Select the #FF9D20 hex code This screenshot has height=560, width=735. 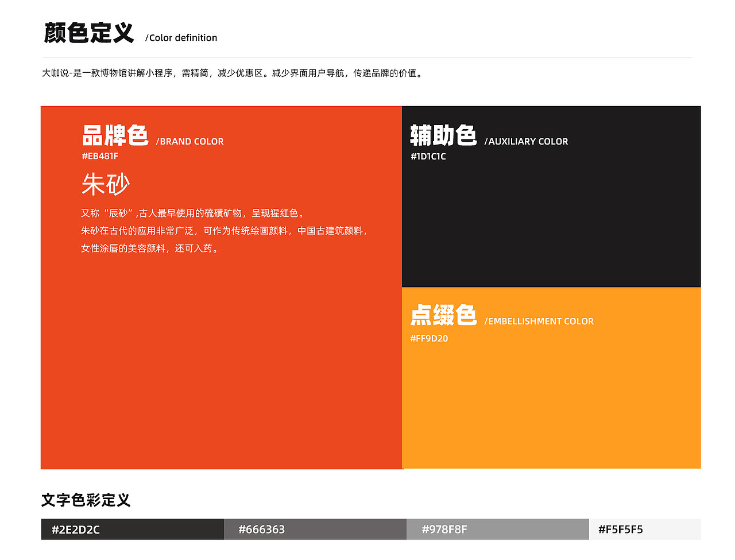point(429,339)
